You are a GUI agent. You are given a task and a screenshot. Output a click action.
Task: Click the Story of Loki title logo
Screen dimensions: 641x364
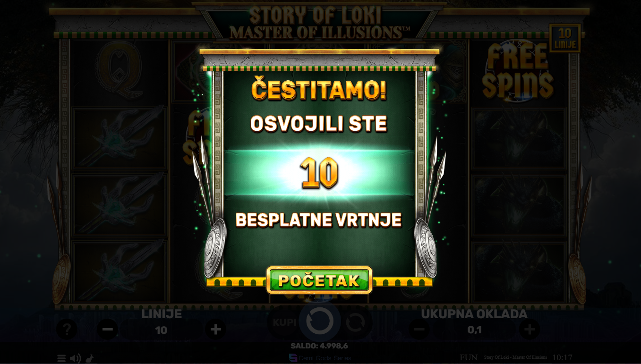[x=319, y=22]
